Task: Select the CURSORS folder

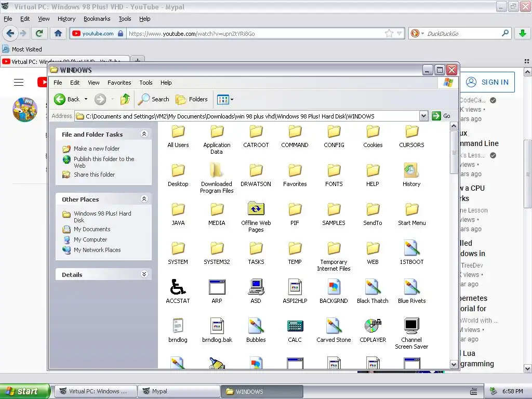Action: tap(411, 137)
